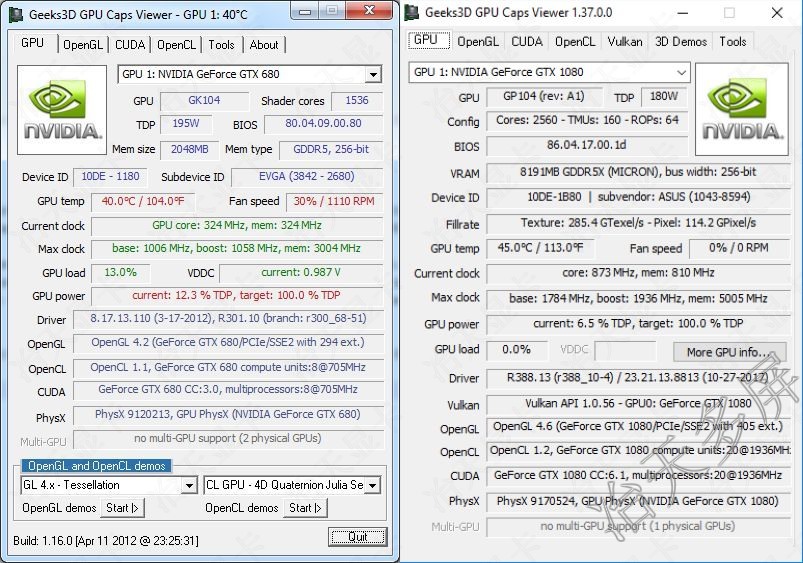Click the Vulkan API 1.0.56 field
The width and height of the screenshot is (803, 563).
click(639, 405)
